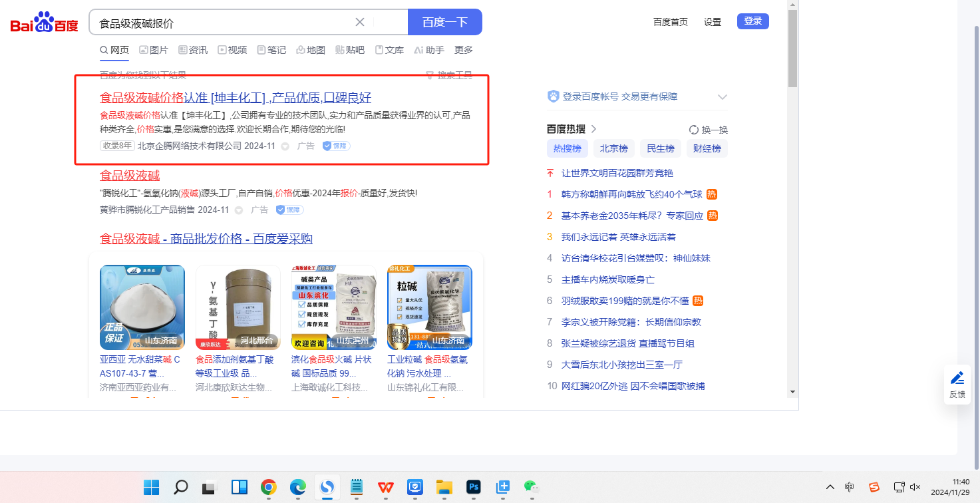Image resolution: width=980 pixels, height=503 pixels.
Task: Open the dropdown arrow beside 北京企腾网络技术有限公司 2024-11
Action: (x=285, y=146)
